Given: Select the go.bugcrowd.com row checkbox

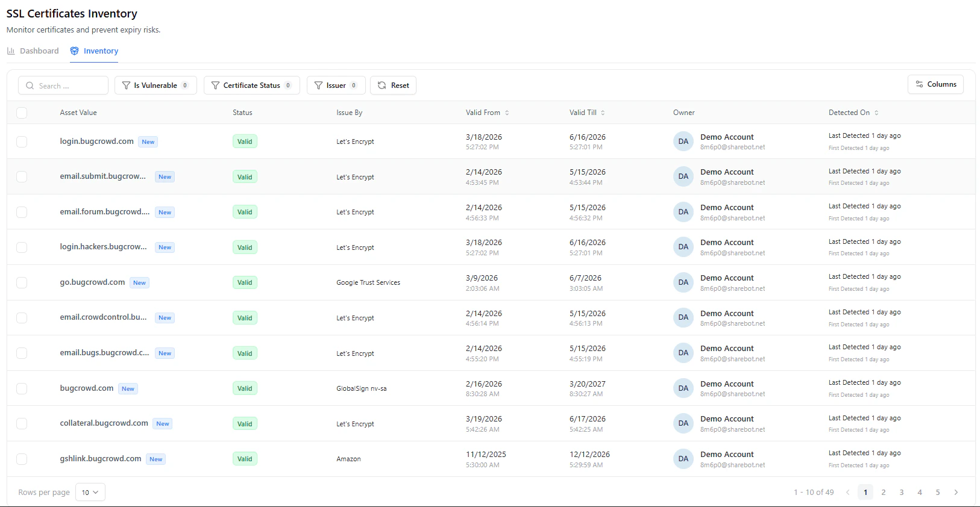Looking at the screenshot, I should click(22, 282).
